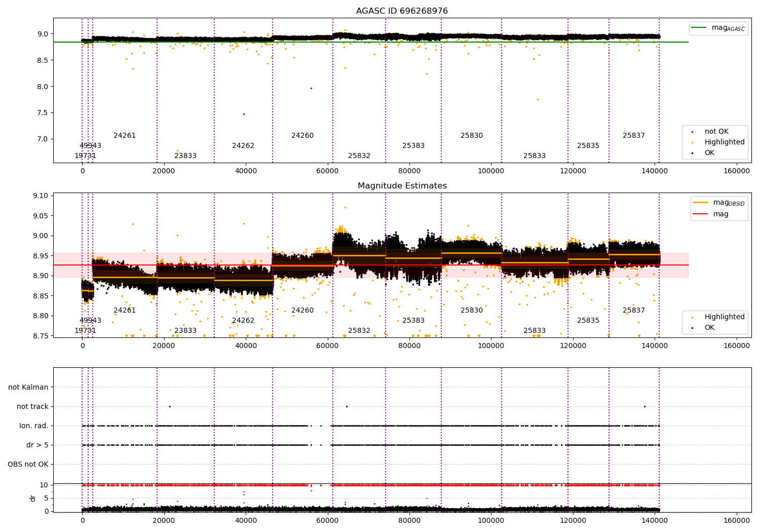760x532 pixels.
Task: Click the 9.05 y-axis tick label
Action: 41,216
